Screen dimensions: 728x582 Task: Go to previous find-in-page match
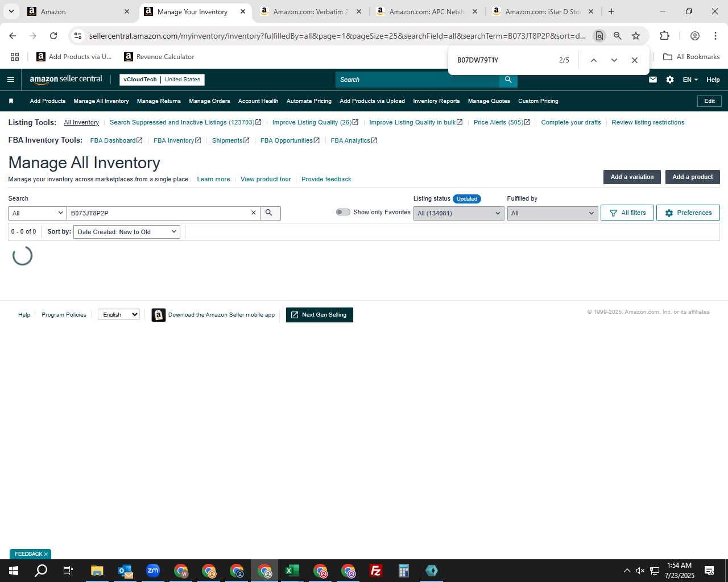pos(593,60)
